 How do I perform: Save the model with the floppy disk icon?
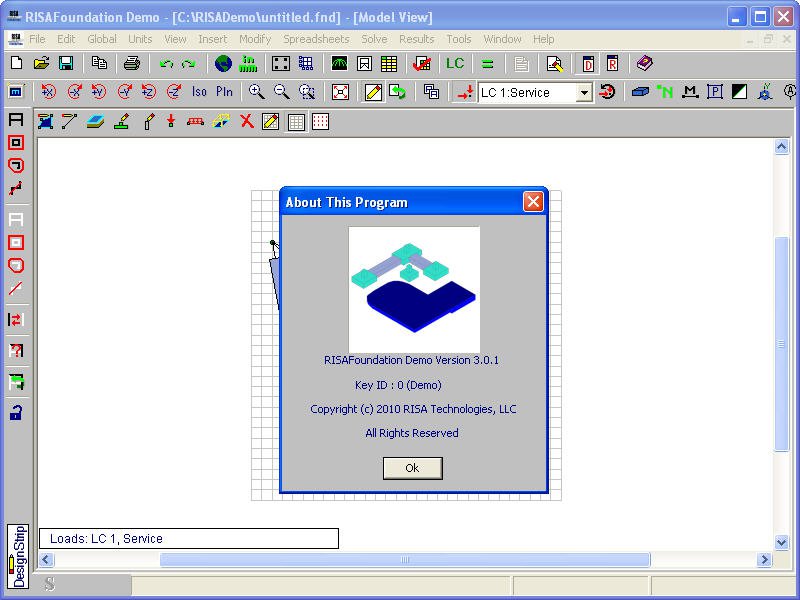(66, 63)
